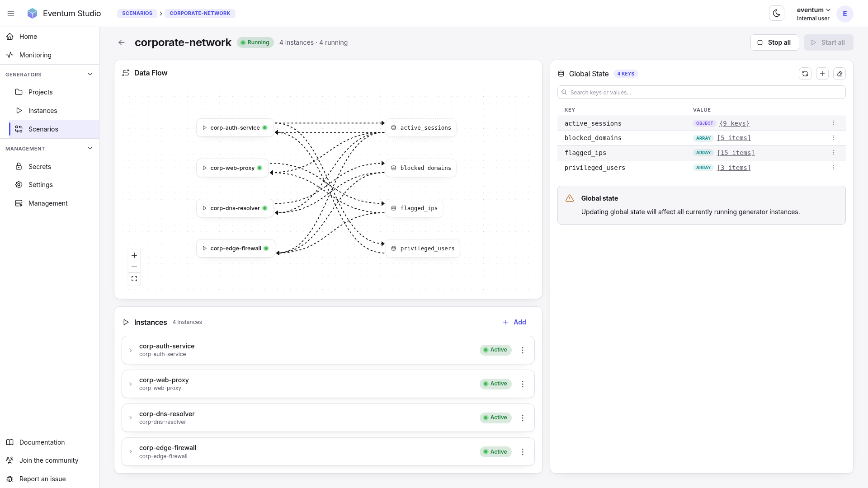Toggle dark mode with the moon icon
868x488 pixels.
776,14
